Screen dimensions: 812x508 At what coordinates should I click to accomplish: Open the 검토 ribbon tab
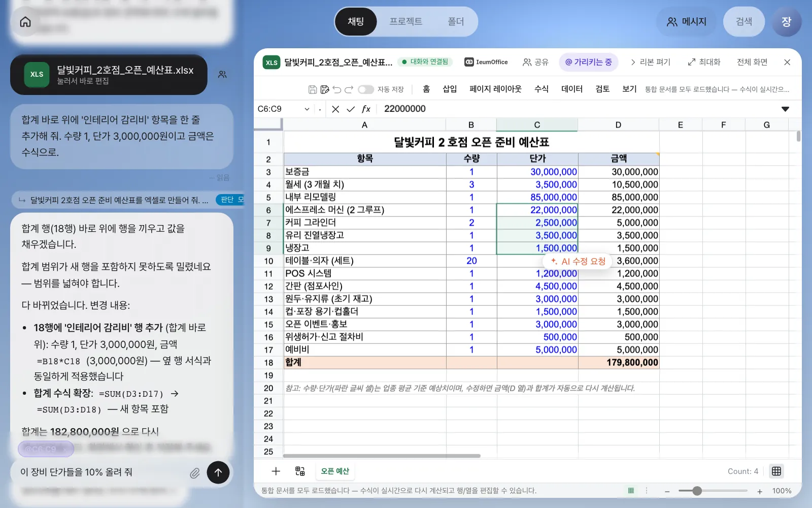point(602,89)
